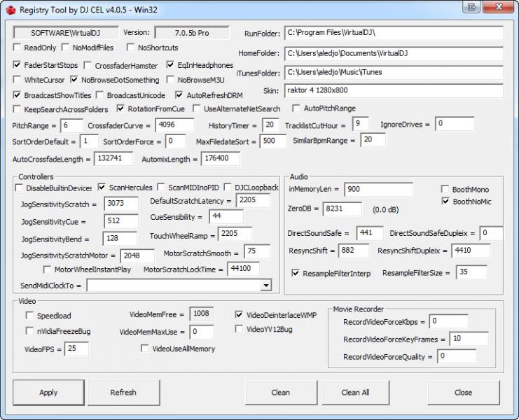Viewport: 519px width, 420px height.
Task: Click the VideoFPS value field
Action: click(x=76, y=349)
